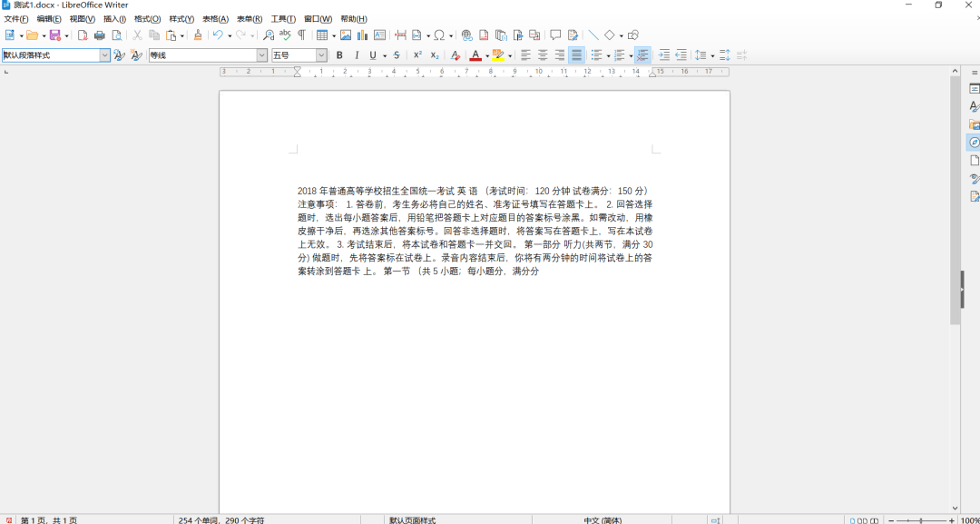Toggle Italic formatting

tap(357, 55)
